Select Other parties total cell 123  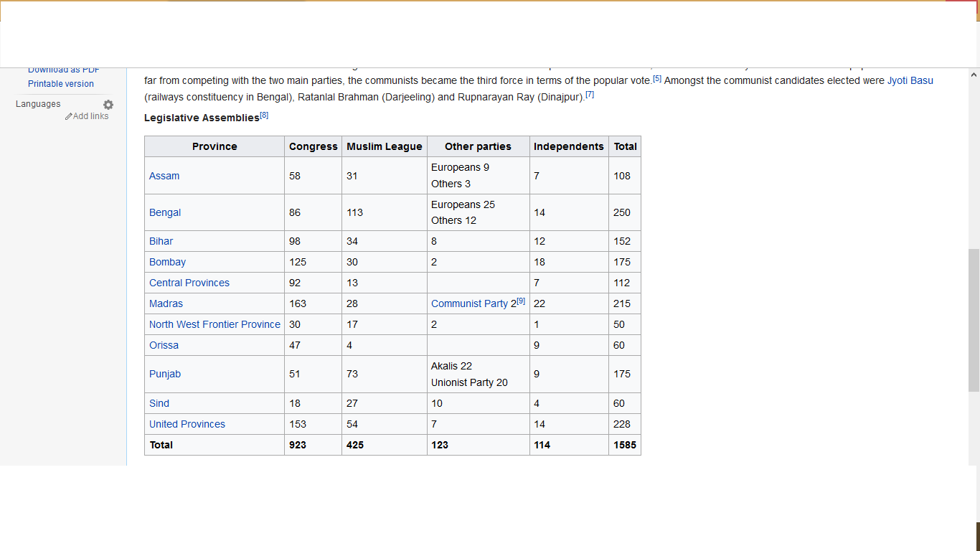click(x=479, y=445)
